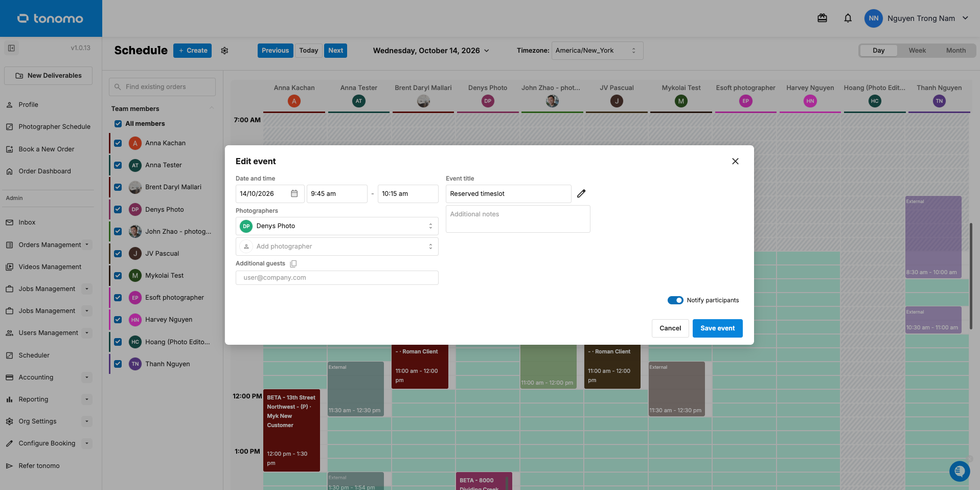Open the chat support bubble
The height and width of the screenshot is (490, 980).
tap(959, 471)
